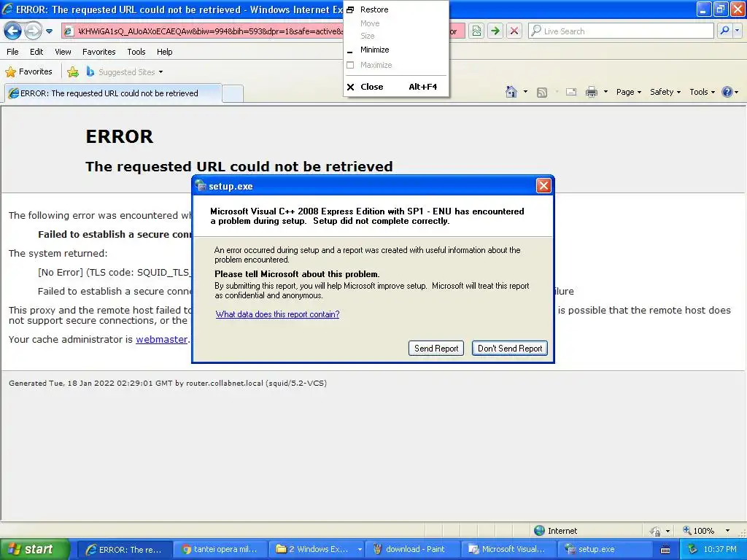Open the 100% zoom level control
The height and width of the screenshot is (560, 747).
point(707,531)
